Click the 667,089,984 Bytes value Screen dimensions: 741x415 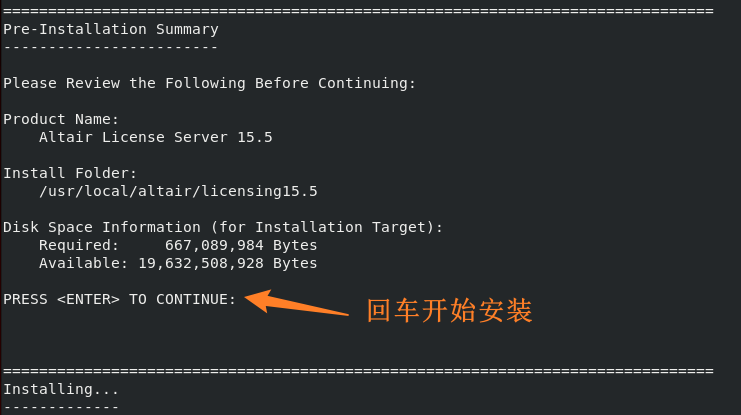241,245
